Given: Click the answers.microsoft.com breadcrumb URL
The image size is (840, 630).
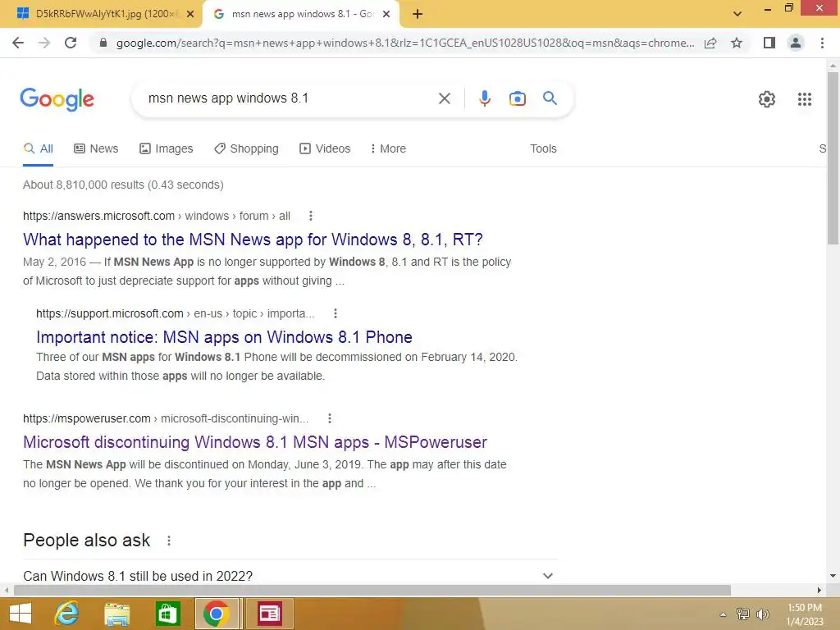Looking at the screenshot, I should coord(157,216).
